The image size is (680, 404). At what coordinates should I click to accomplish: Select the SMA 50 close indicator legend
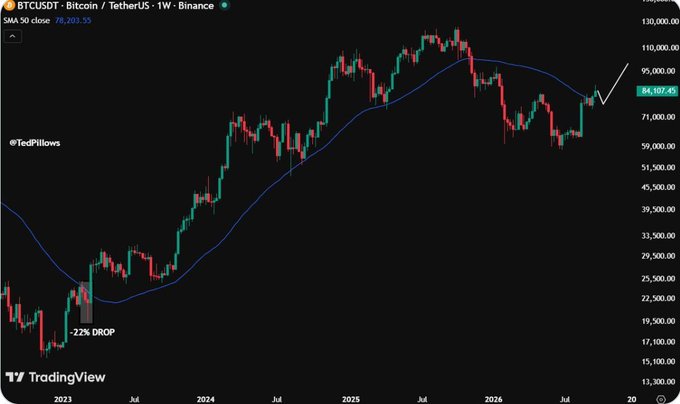pyautogui.click(x=26, y=20)
